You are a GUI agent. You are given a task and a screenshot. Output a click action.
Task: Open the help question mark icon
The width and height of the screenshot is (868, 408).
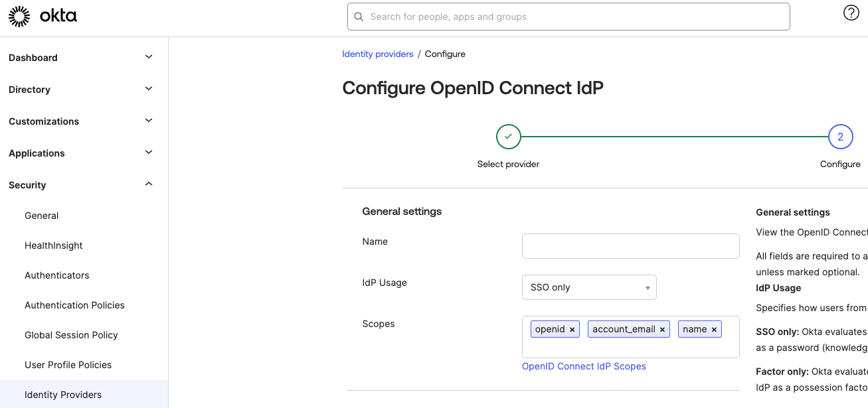pyautogui.click(x=851, y=13)
